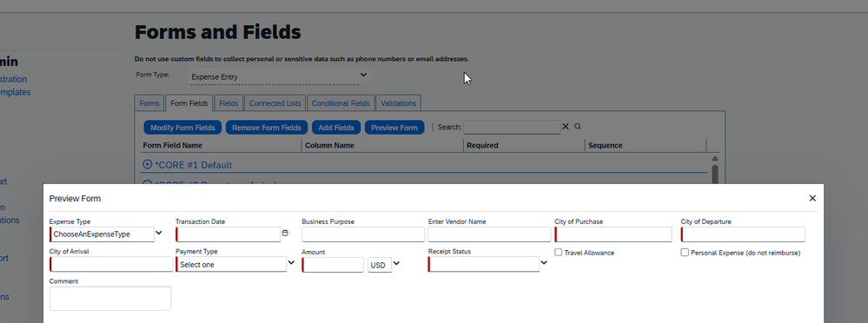Click the Required column header

coord(482,146)
